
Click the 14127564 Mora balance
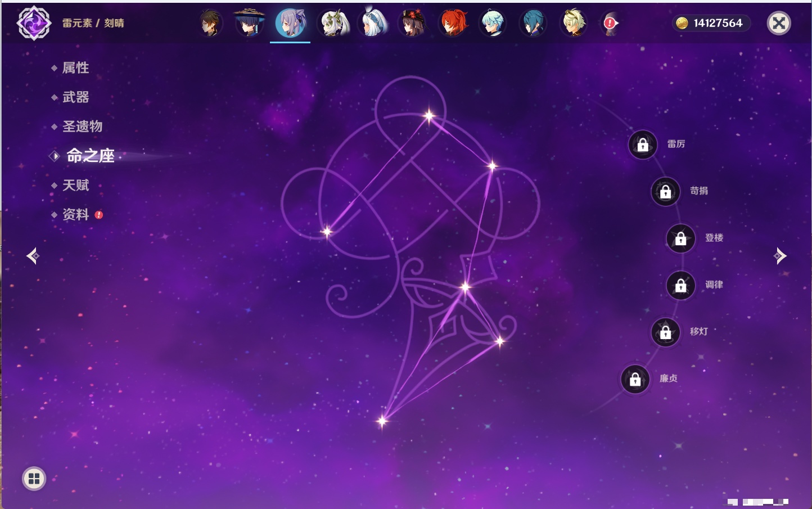pyautogui.click(x=718, y=23)
